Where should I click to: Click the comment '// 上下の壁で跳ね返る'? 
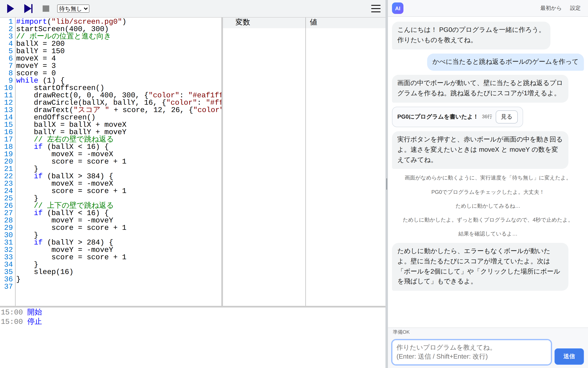coord(74,205)
